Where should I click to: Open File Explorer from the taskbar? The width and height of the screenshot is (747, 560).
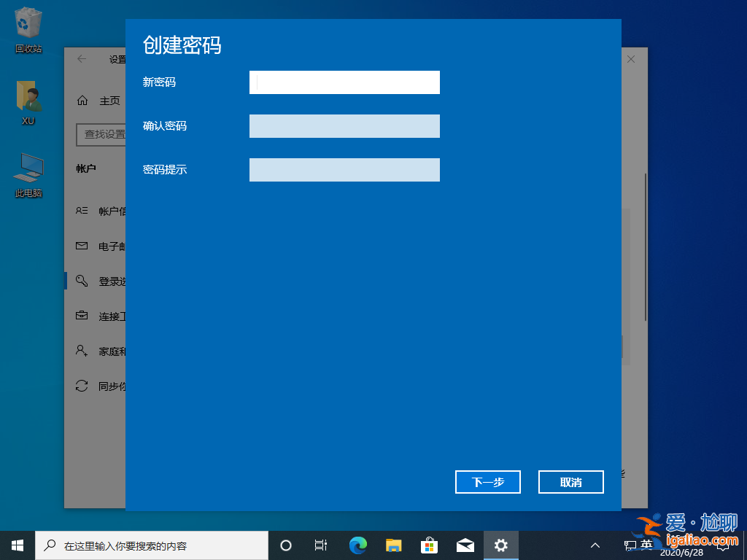click(x=393, y=545)
